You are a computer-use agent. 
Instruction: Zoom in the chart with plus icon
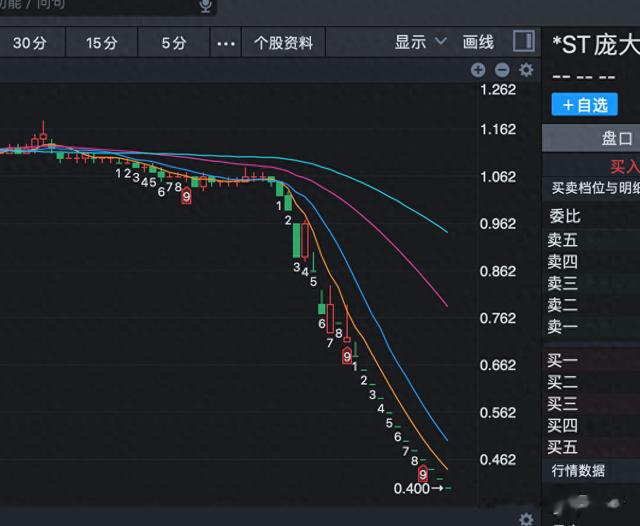478,70
